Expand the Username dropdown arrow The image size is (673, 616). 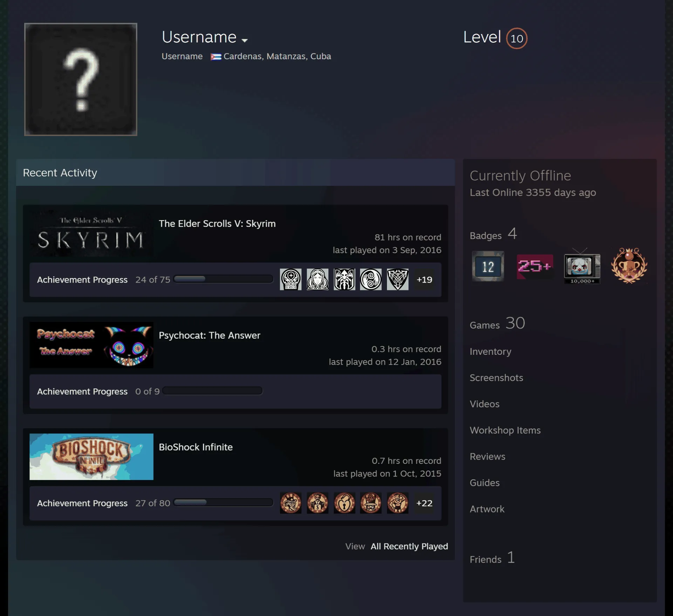pos(245,40)
